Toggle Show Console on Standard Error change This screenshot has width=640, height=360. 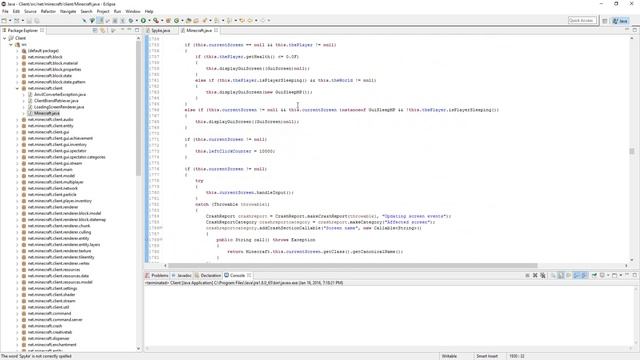(584, 276)
